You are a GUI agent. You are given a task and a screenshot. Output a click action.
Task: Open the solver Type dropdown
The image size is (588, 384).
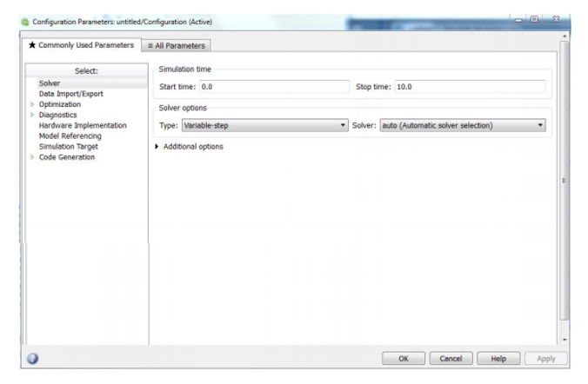(264, 125)
